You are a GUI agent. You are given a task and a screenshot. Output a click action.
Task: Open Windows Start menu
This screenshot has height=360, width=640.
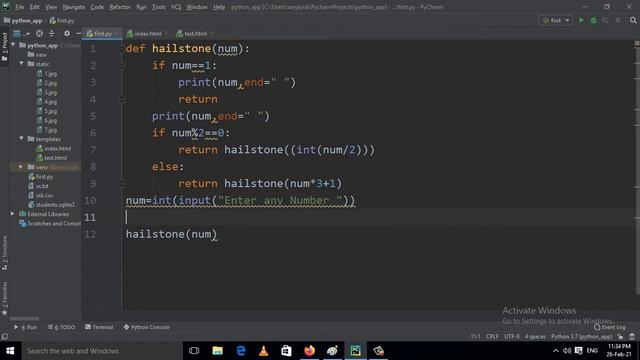[x=10, y=351]
